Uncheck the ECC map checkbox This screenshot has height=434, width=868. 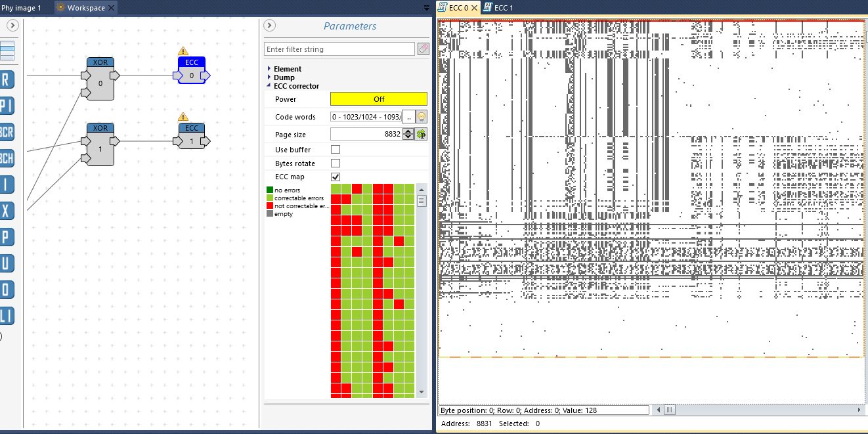pyautogui.click(x=336, y=177)
